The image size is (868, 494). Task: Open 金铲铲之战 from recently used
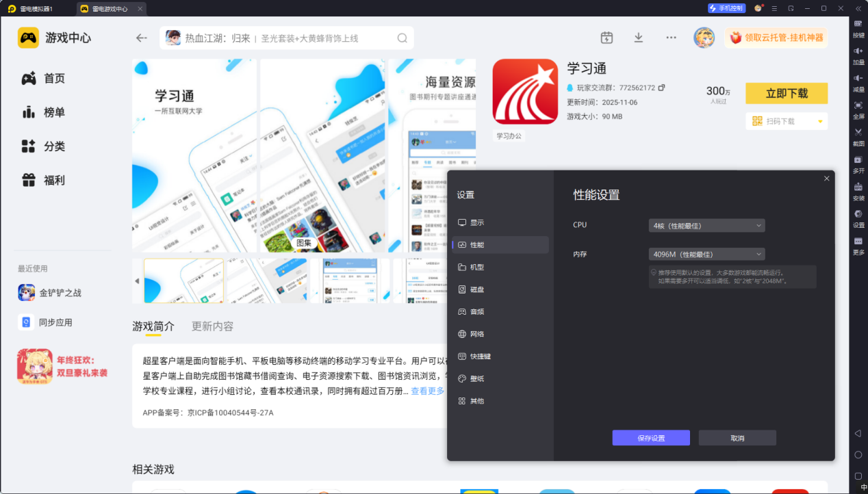coord(50,293)
